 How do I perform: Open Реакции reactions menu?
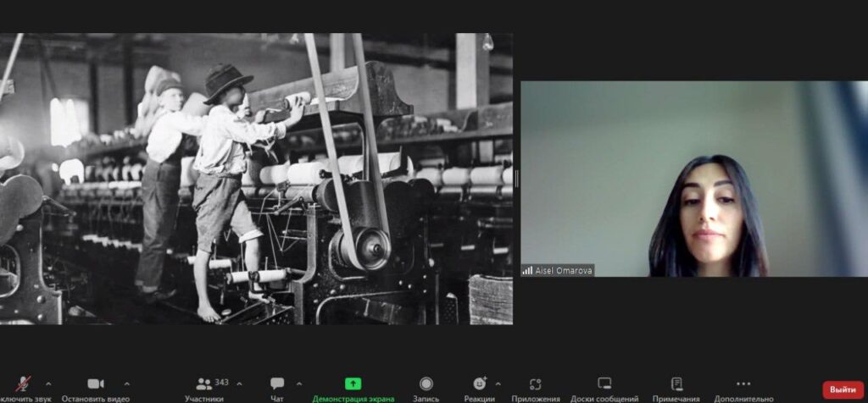click(x=480, y=385)
